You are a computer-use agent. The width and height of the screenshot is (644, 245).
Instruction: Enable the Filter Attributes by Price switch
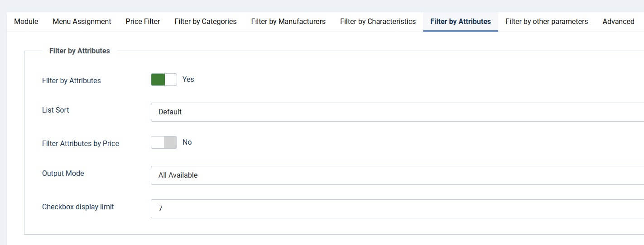(x=163, y=142)
